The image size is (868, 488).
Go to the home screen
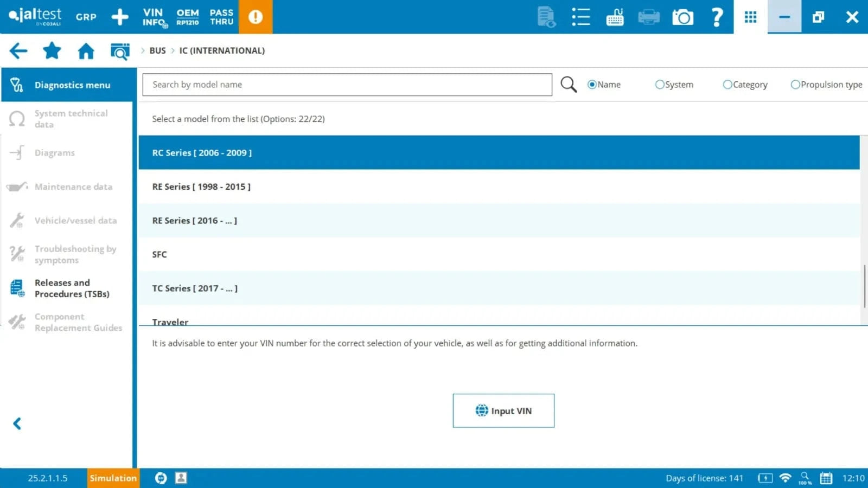click(86, 51)
